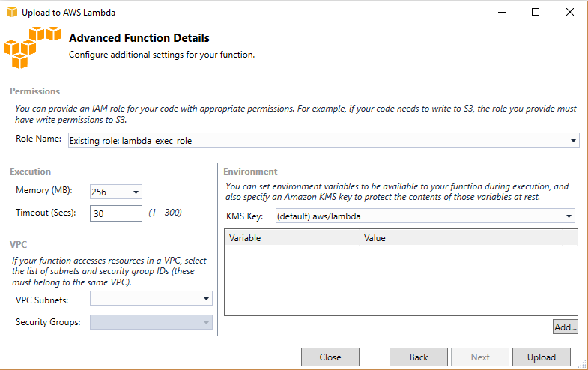Click the Add... environment variable button
This screenshot has height=370, width=588.
[x=565, y=327]
